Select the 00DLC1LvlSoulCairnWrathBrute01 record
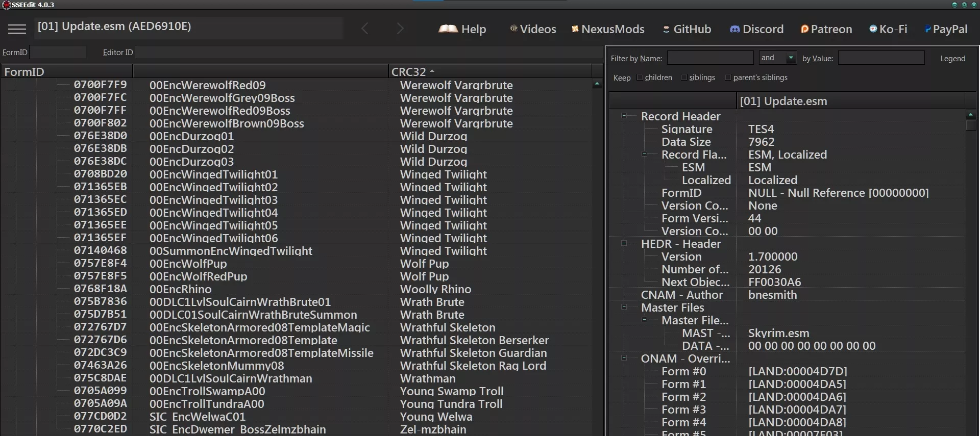The image size is (980, 436). tap(240, 302)
